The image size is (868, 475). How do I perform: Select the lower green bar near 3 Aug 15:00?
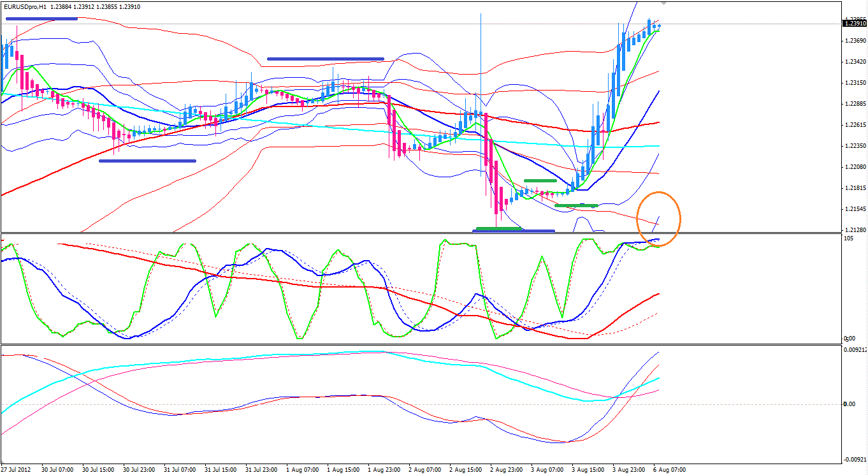point(576,205)
